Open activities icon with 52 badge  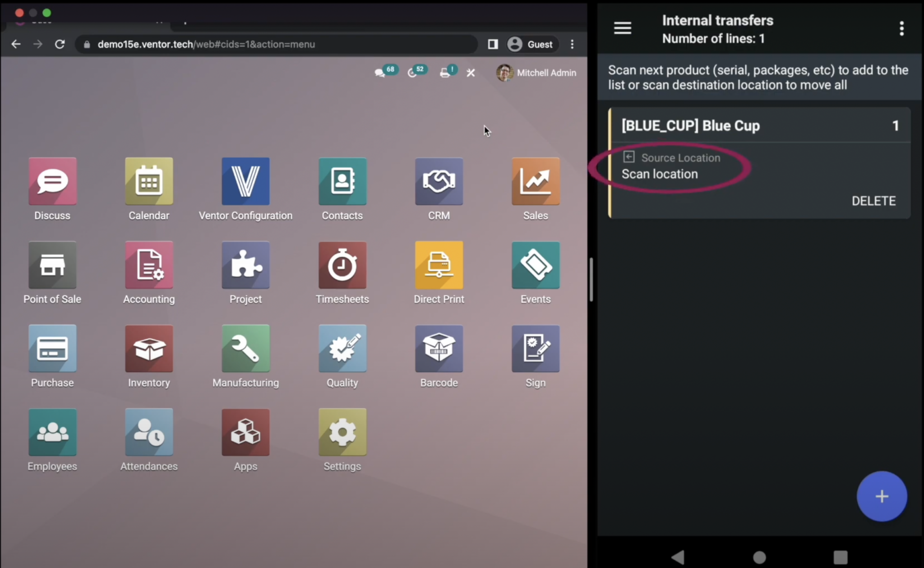pos(417,71)
